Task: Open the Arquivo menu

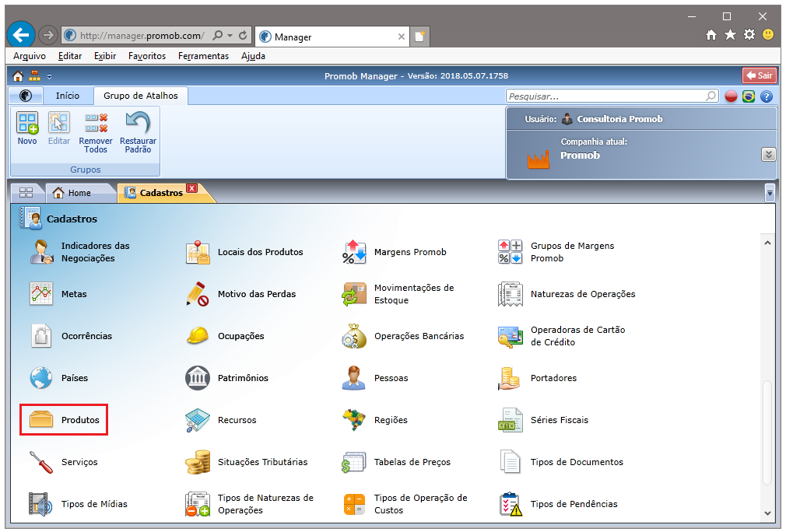Action: (29, 56)
